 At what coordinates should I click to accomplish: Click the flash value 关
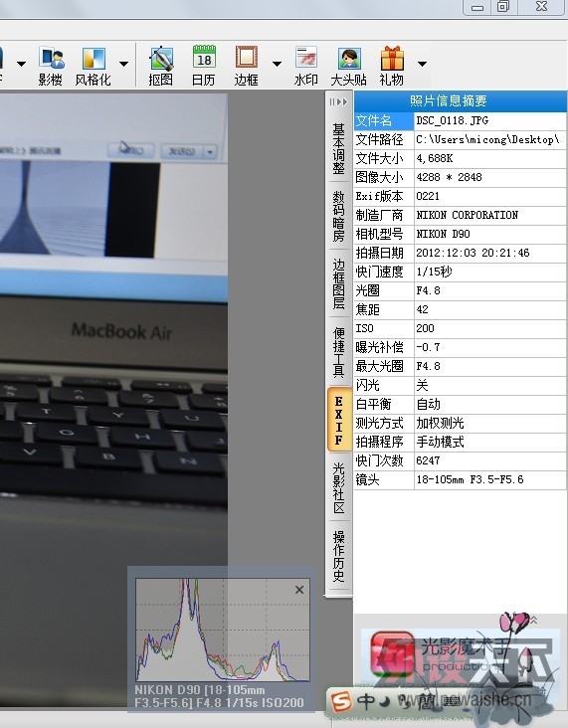(422, 385)
